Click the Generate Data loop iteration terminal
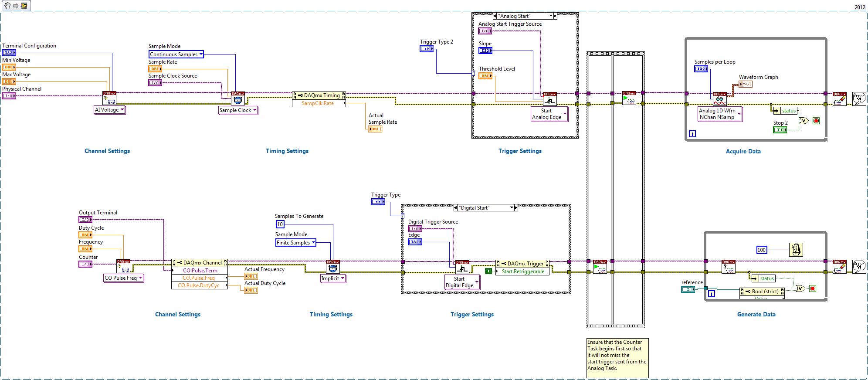Screen dimensions: 868x380 point(712,294)
